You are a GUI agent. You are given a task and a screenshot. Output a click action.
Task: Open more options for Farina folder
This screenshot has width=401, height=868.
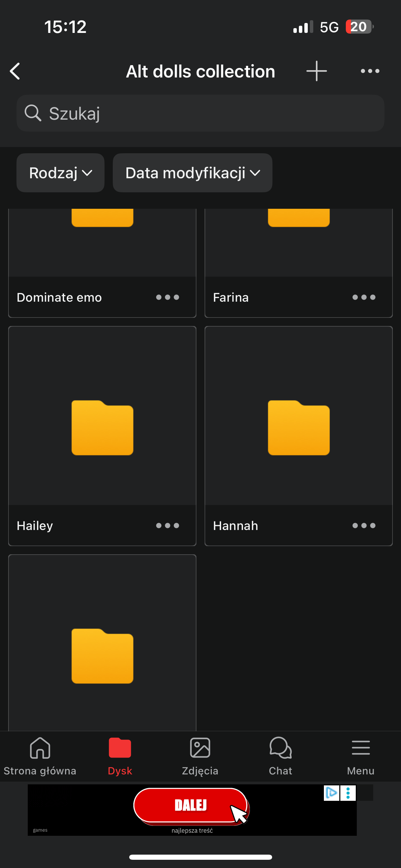coord(364,297)
